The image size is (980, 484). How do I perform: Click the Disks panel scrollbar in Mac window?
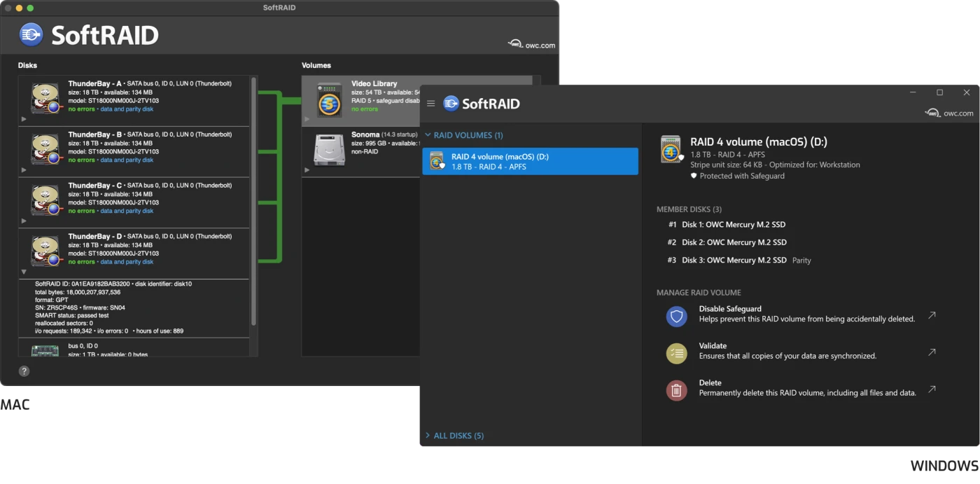point(253,201)
